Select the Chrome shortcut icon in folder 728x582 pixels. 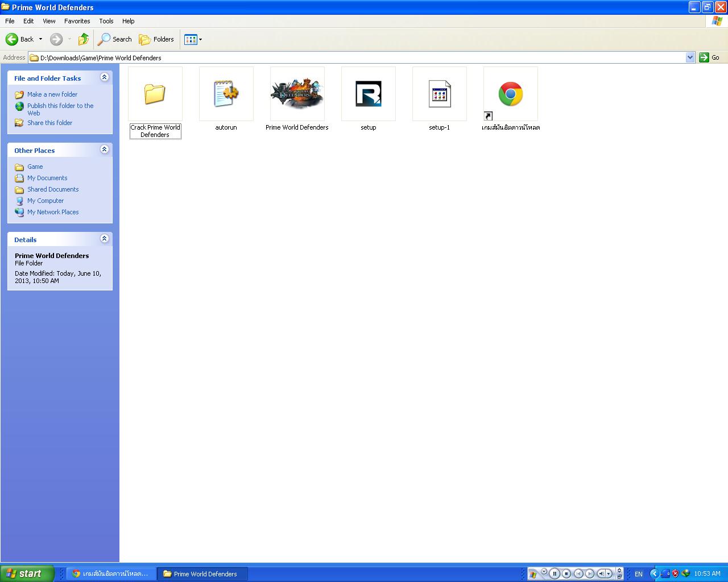pyautogui.click(x=511, y=94)
